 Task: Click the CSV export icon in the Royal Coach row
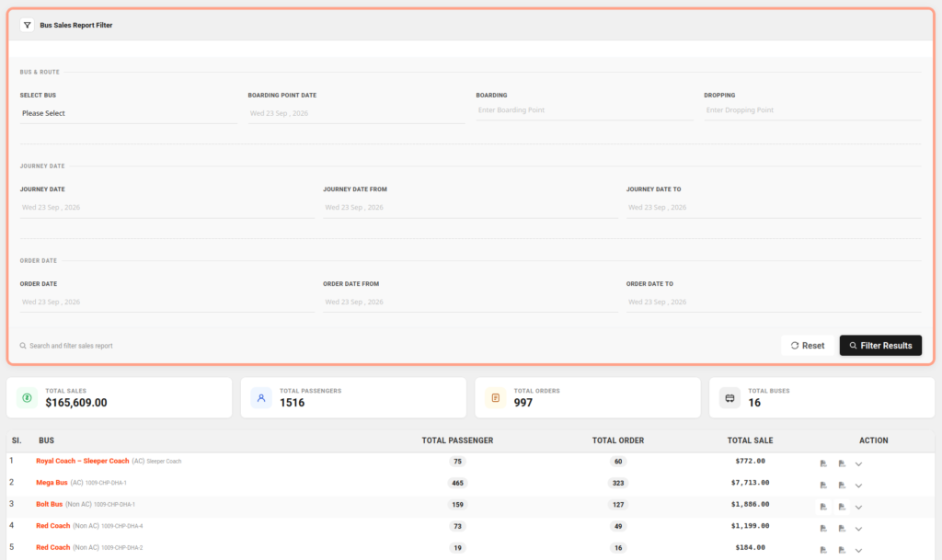(842, 463)
